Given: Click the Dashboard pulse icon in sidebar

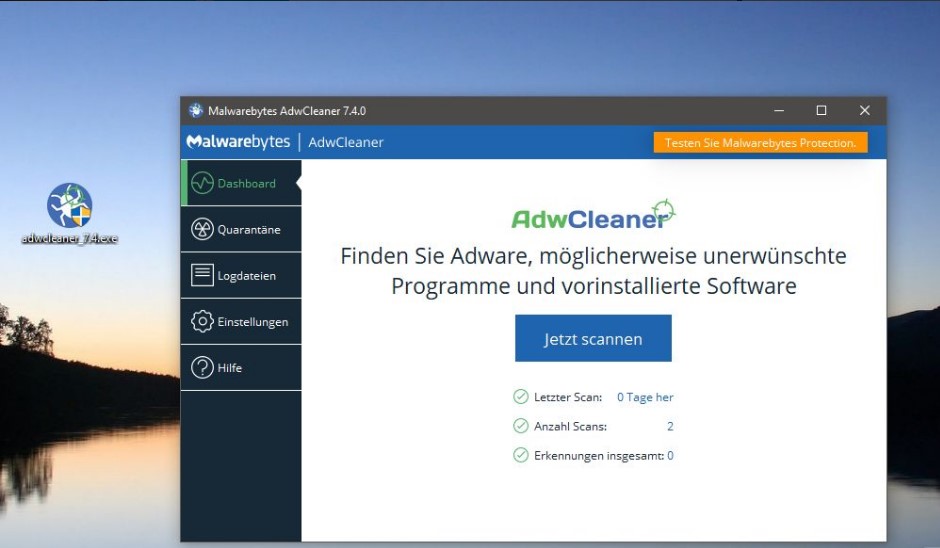Looking at the screenshot, I should click(x=202, y=183).
